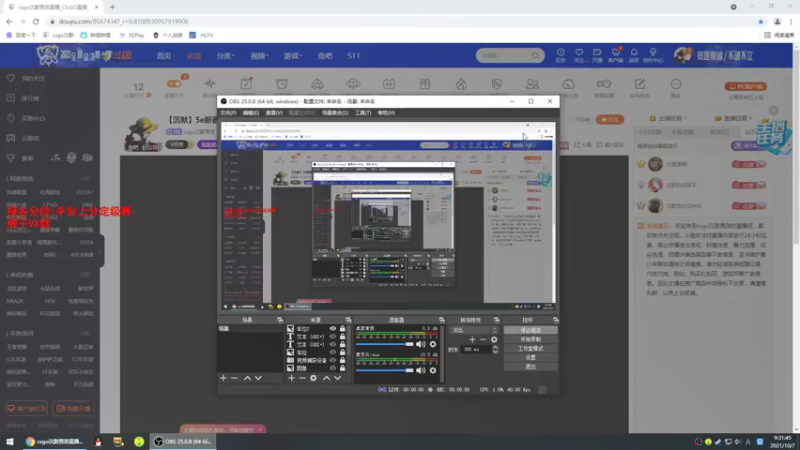Open OBS Tools menu
The image size is (800, 450).
pyautogui.click(x=363, y=113)
